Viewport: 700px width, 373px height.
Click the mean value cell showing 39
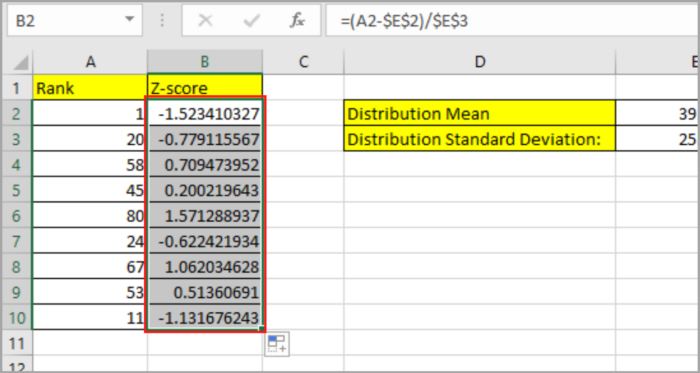point(657,113)
